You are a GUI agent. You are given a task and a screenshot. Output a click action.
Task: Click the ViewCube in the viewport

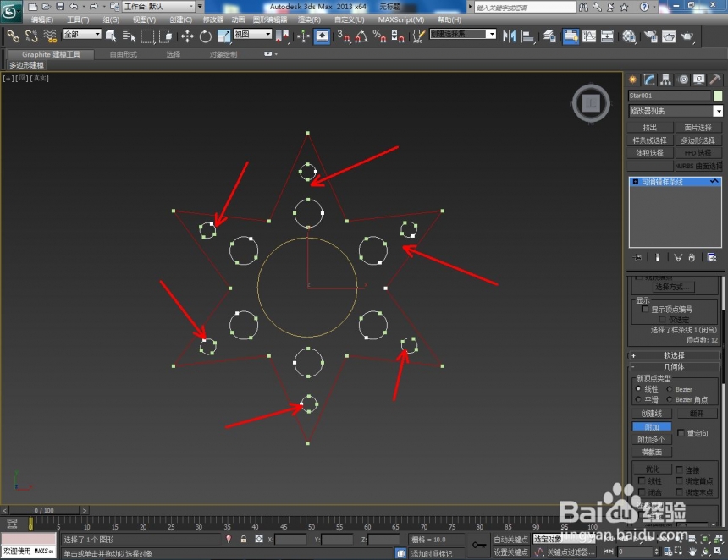click(591, 103)
